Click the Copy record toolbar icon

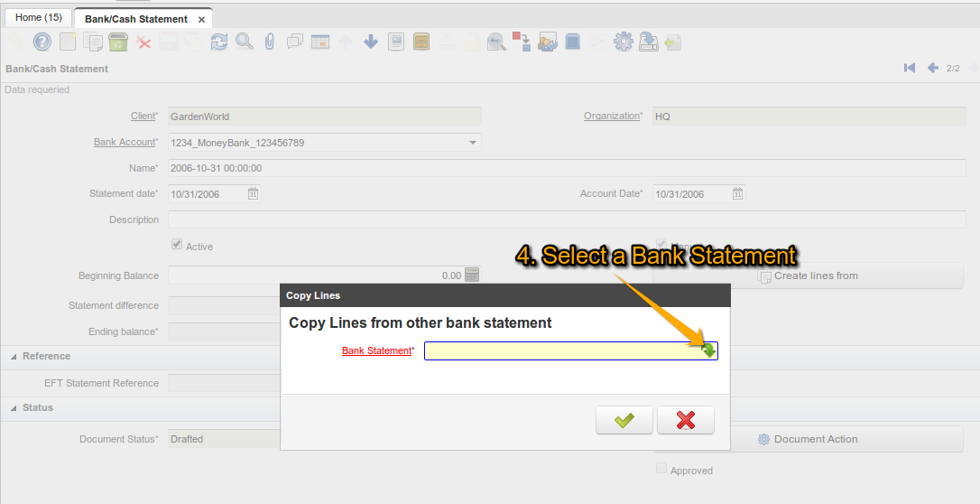(x=93, y=42)
